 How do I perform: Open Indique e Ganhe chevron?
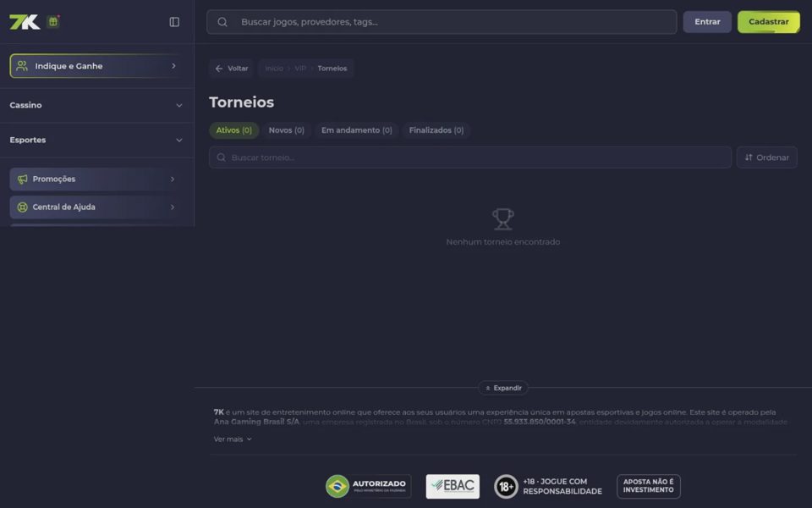point(173,66)
